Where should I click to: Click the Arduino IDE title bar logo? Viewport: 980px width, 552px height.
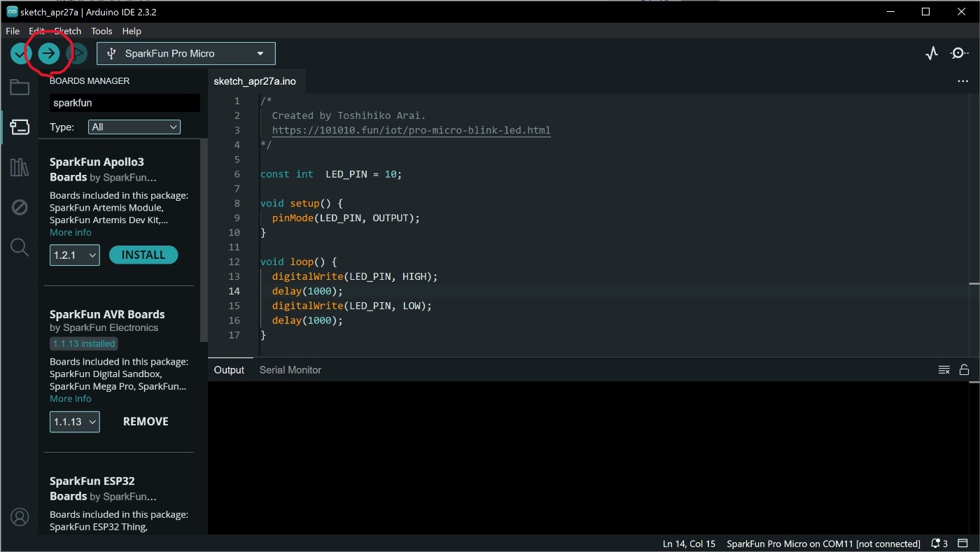click(12, 12)
